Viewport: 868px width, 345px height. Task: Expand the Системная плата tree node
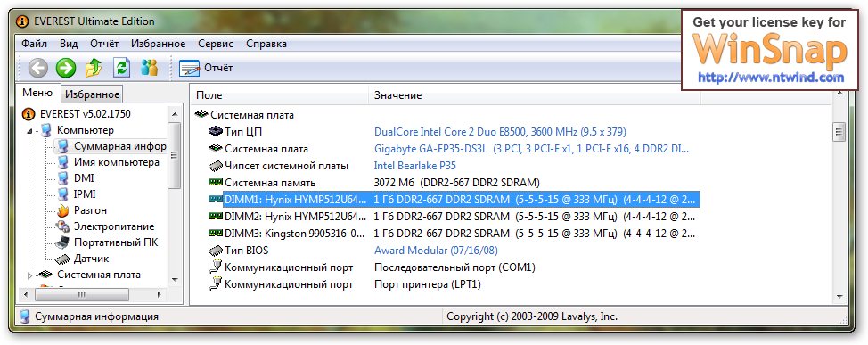(x=29, y=275)
